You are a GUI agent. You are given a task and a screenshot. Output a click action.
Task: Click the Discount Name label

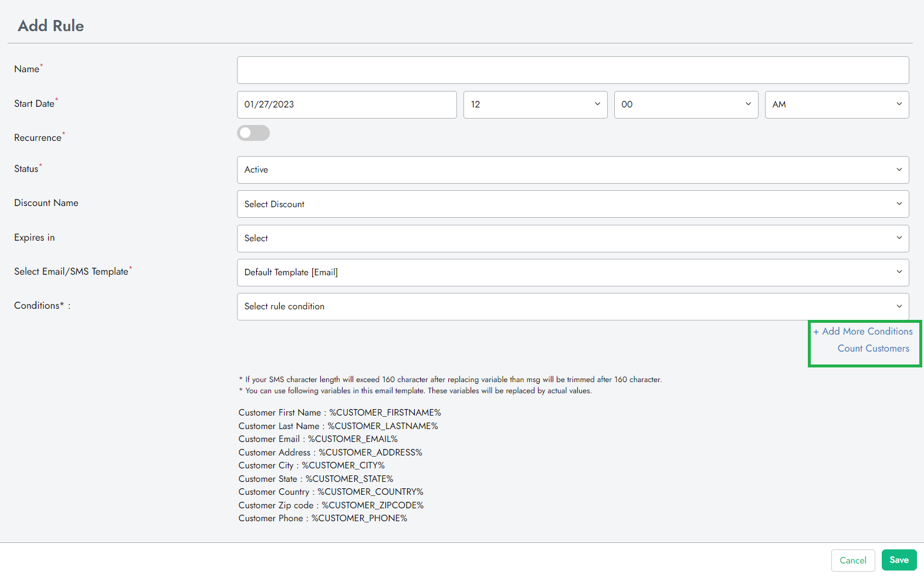tap(46, 203)
